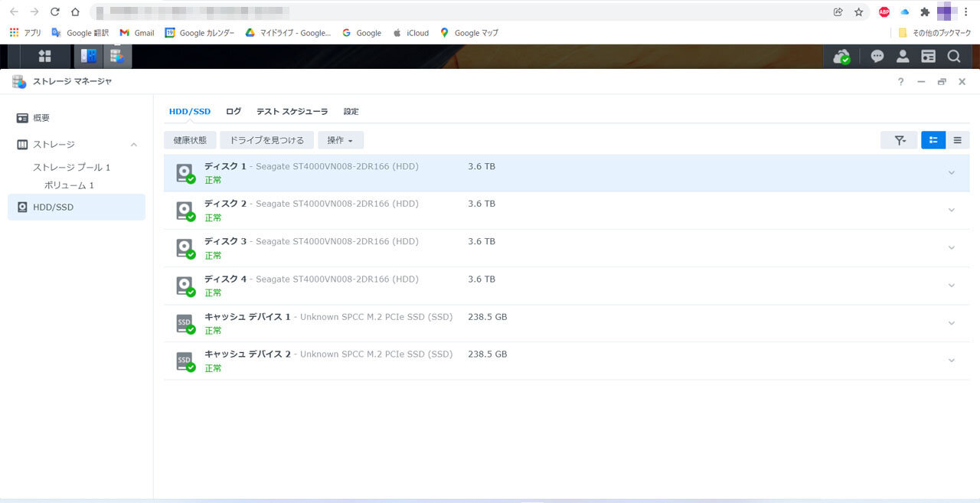Image resolution: width=980 pixels, height=503 pixels.
Task: Expand details for ディスク 1
Action: click(951, 172)
